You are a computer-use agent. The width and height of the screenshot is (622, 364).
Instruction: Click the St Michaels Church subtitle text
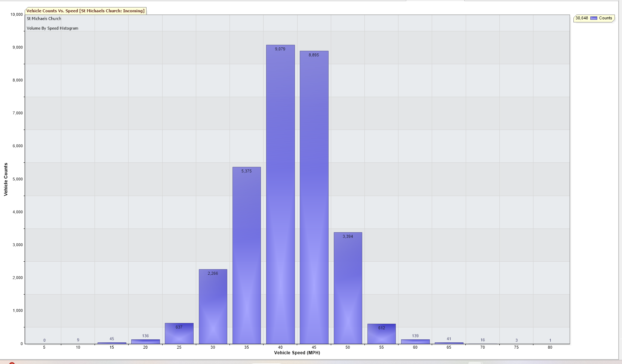click(44, 19)
